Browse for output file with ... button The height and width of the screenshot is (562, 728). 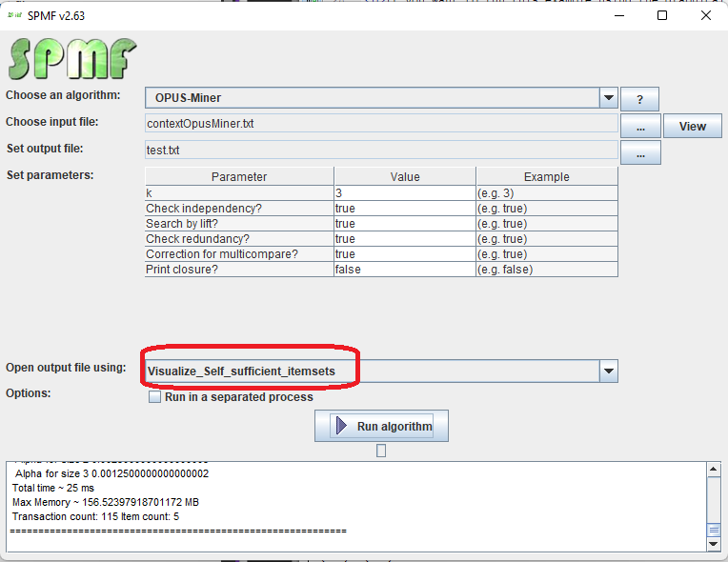[640, 152]
